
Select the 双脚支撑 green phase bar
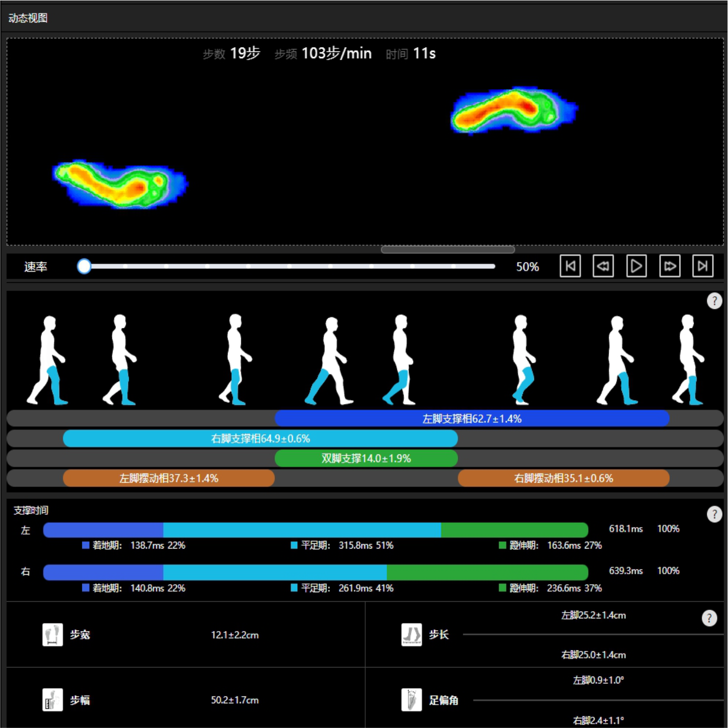366,458
